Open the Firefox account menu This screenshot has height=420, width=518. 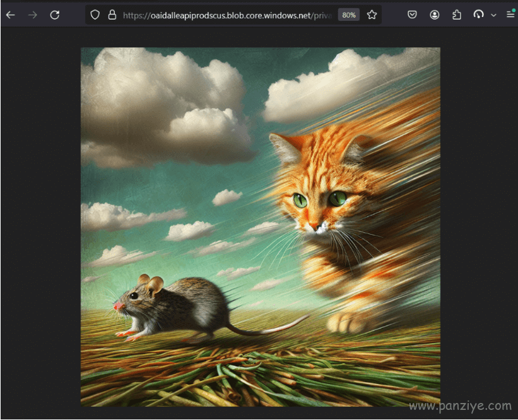[435, 15]
